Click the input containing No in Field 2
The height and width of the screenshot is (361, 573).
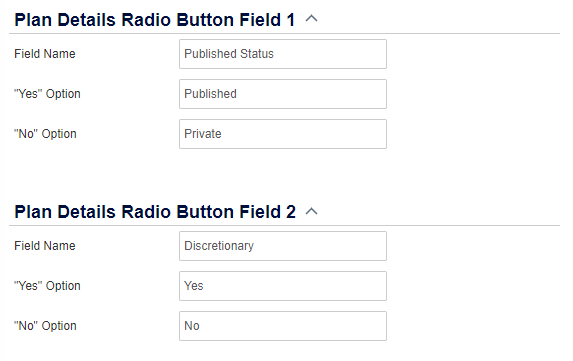283,326
